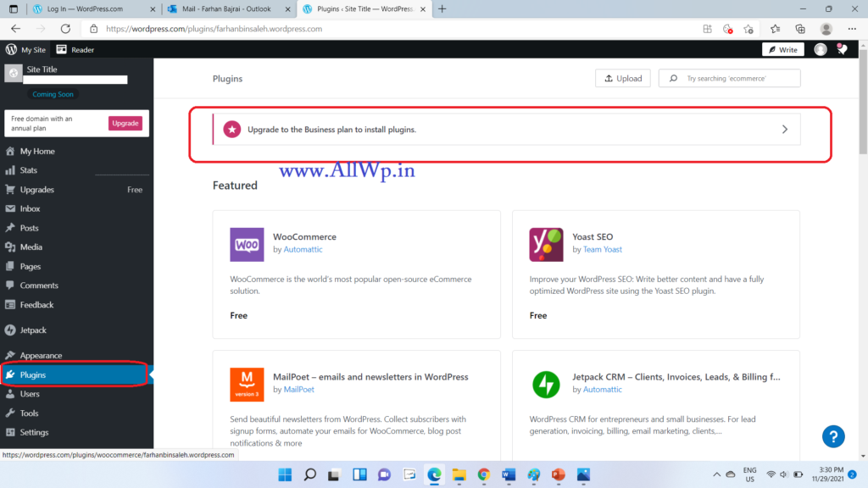Click the pink Upgrade button
868x488 pixels.
pos(125,124)
